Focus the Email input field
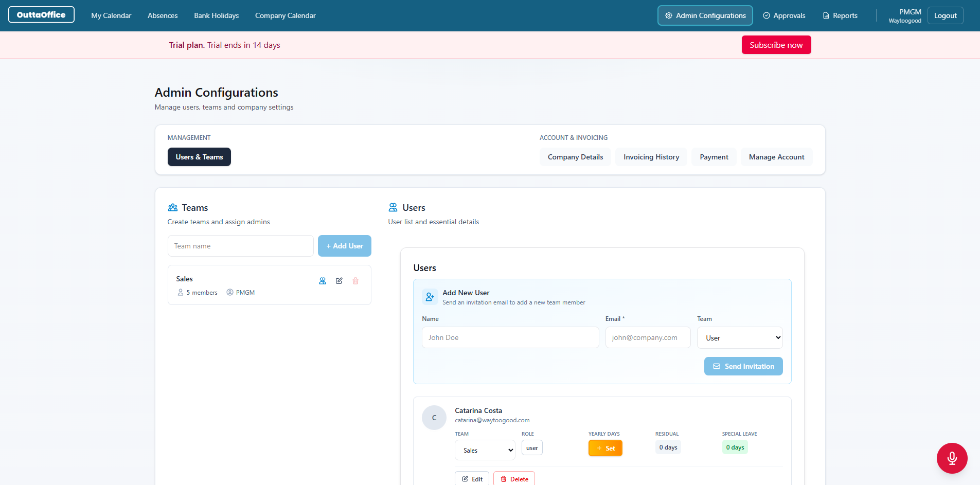The height and width of the screenshot is (485, 980). point(648,337)
